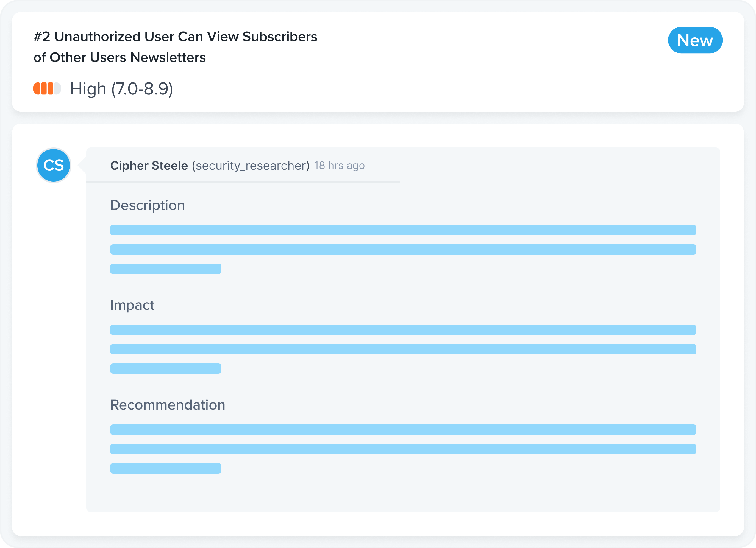756x548 pixels.
Task: Click the second Recommendation text line
Action: 403,449
